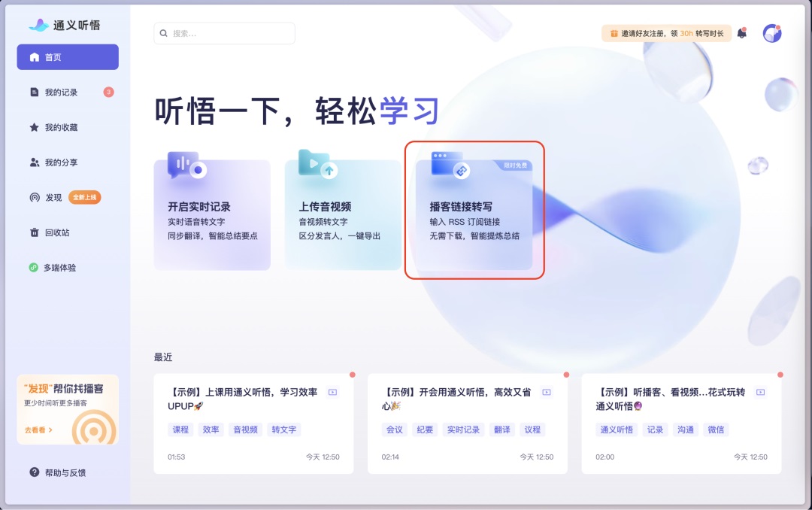812x510 pixels.
Task: Click into the search input field
Action: click(x=224, y=33)
